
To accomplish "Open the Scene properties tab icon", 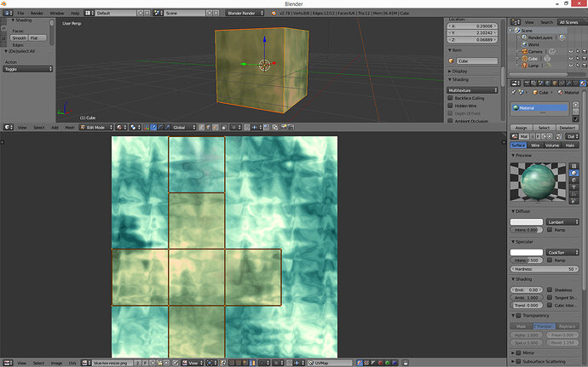I will click(541, 83).
